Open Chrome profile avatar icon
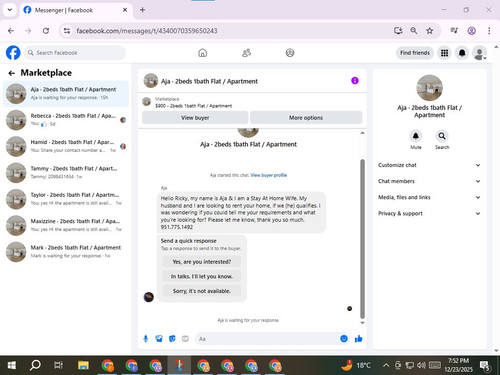500x375 pixels. pos(471,31)
